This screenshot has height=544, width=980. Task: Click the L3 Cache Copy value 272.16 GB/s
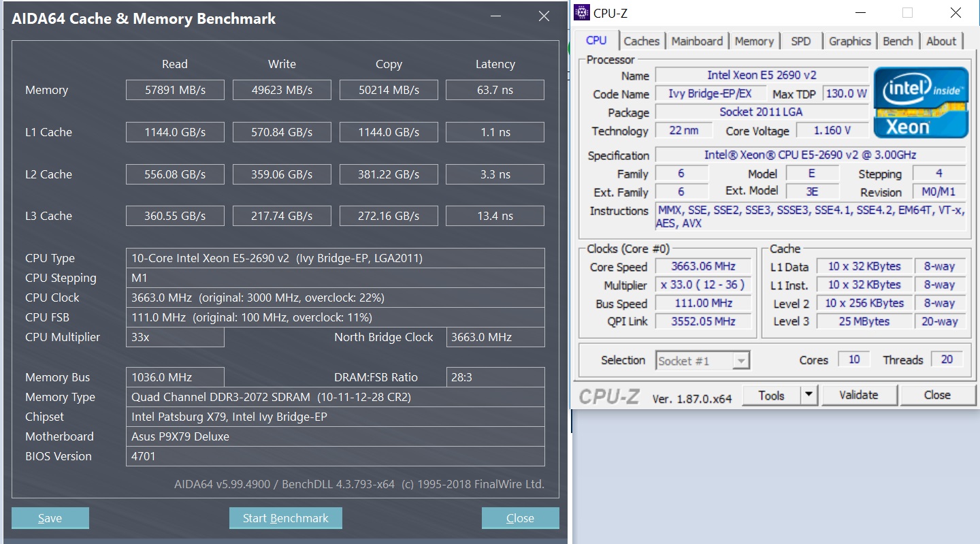[389, 216]
